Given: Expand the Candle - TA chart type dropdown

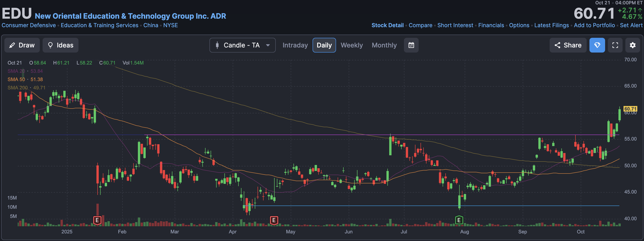Looking at the screenshot, I should pyautogui.click(x=242, y=45).
